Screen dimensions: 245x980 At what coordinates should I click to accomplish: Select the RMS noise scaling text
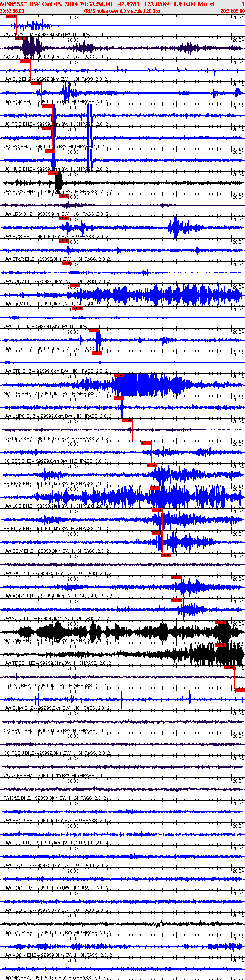coord(122,11)
